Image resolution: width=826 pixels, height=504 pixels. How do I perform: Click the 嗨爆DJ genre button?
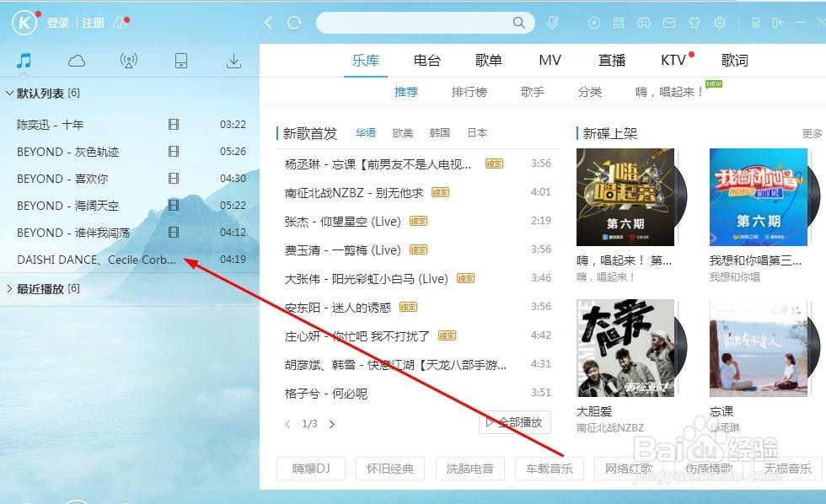pos(311,469)
